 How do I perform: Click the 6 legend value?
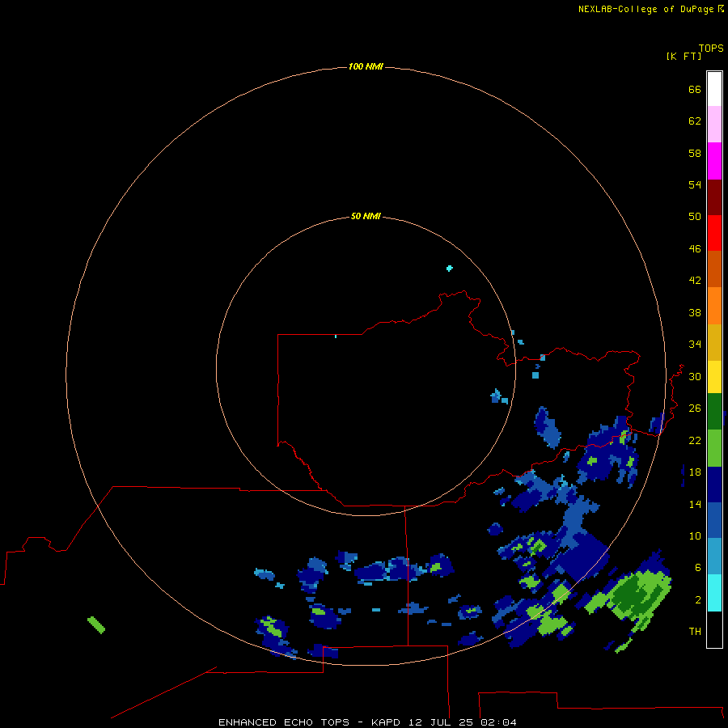(697, 567)
